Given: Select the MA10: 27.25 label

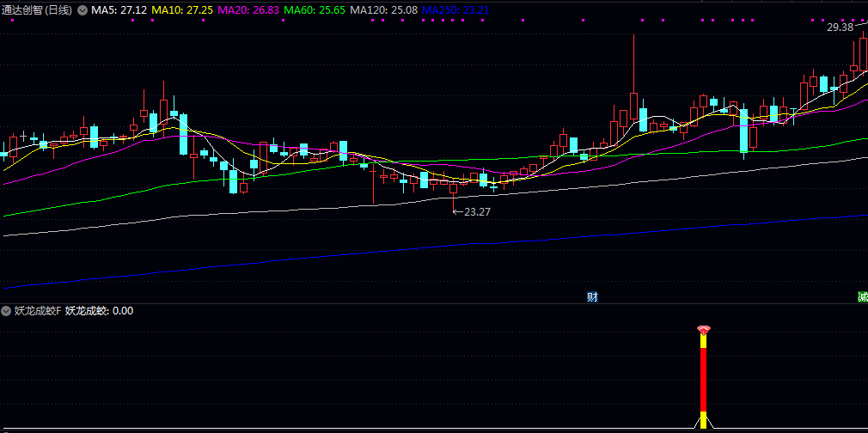Looking at the screenshot, I should coord(183,10).
